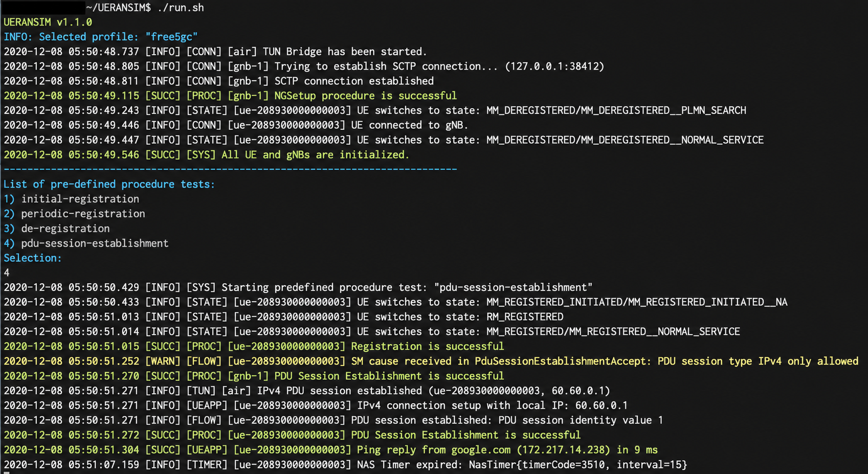Click 'PDU session identity value 1' line
This screenshot has height=474, width=868.
(333, 421)
